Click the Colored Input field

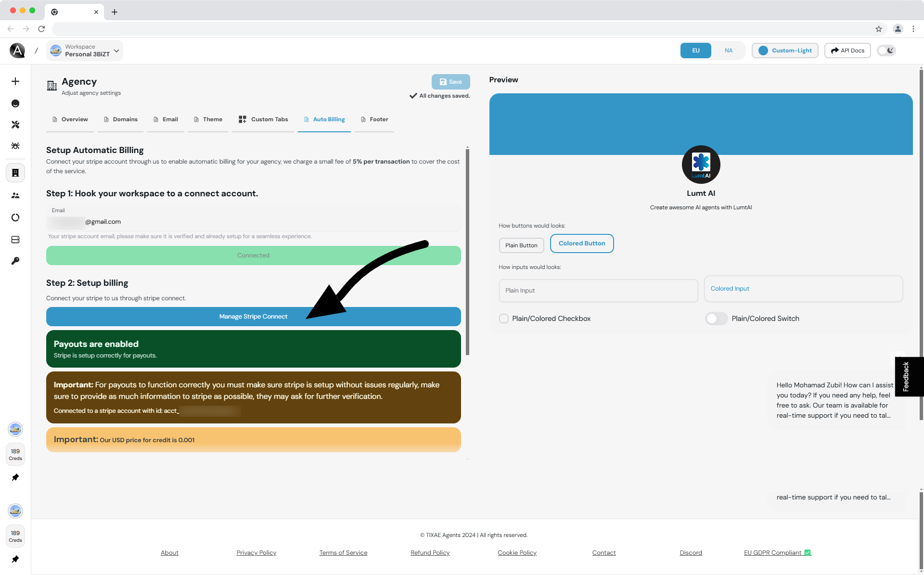pos(803,289)
